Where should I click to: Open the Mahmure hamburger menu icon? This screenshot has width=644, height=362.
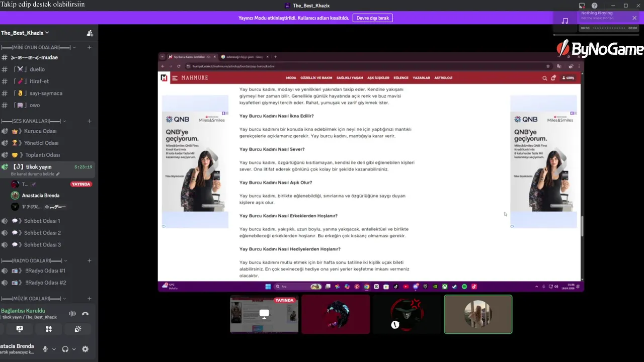coord(175,78)
